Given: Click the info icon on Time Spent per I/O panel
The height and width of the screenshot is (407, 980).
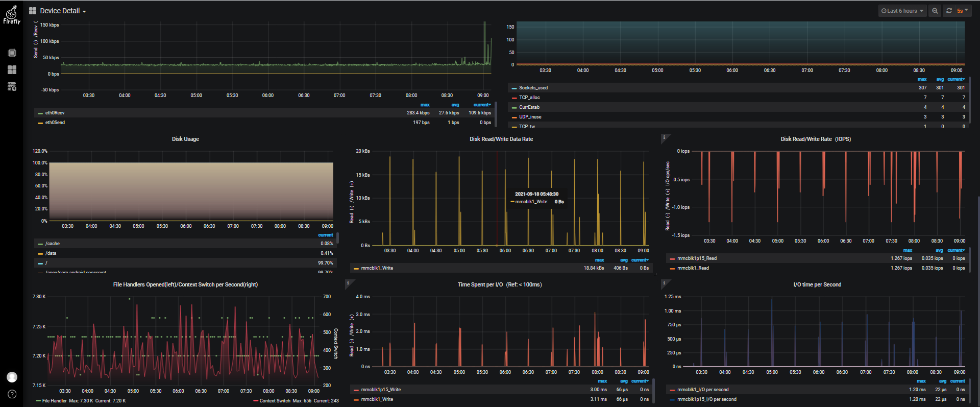Looking at the screenshot, I should point(348,282).
